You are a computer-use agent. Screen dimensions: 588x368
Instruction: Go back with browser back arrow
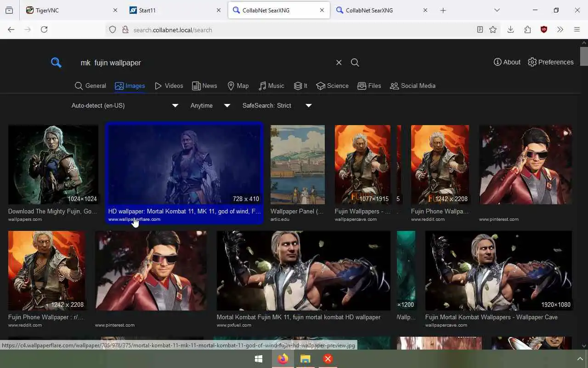click(x=11, y=29)
